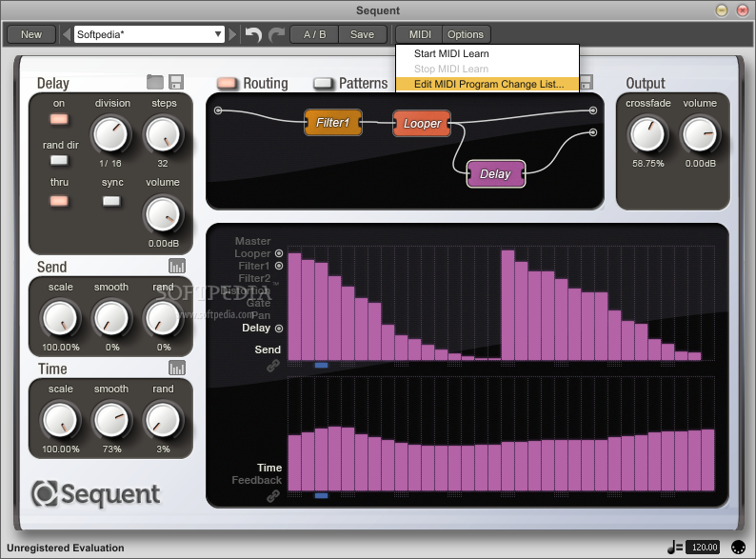Choose Edit MIDI Program Change List

coord(487,84)
